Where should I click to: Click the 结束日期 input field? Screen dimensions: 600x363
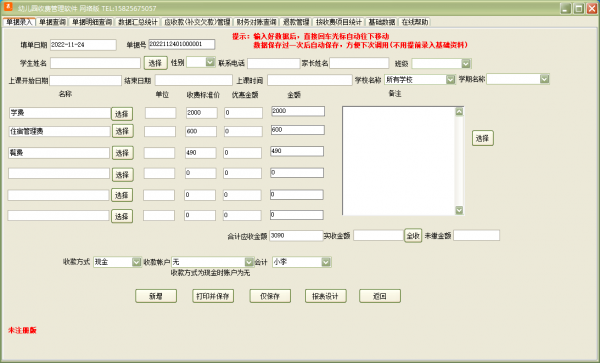(194, 80)
